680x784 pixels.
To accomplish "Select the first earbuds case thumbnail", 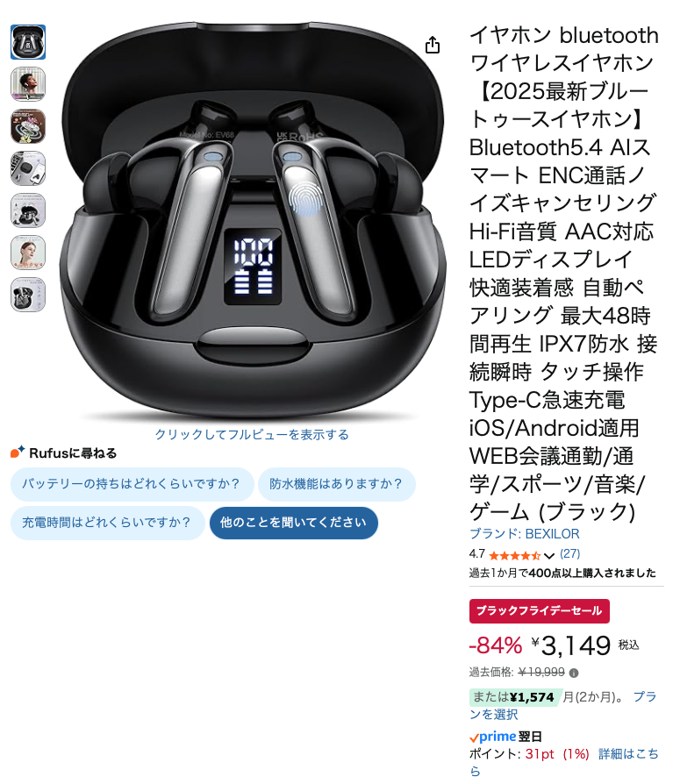I will point(28,42).
